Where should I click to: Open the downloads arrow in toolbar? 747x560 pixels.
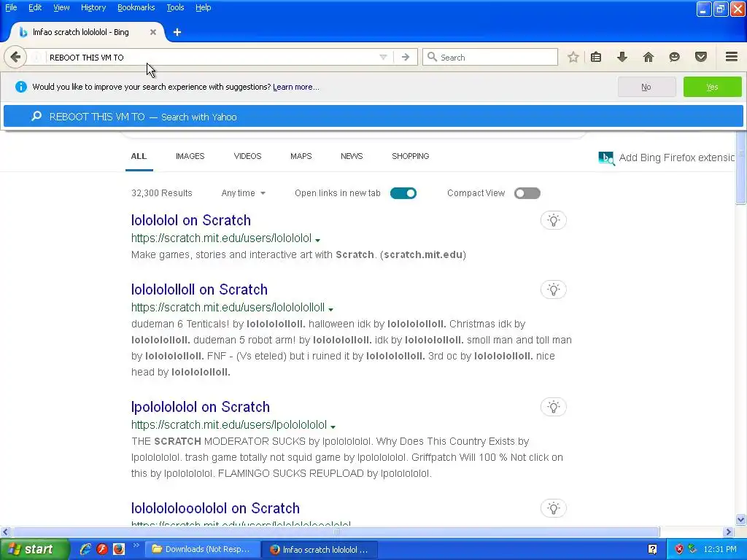[622, 57]
